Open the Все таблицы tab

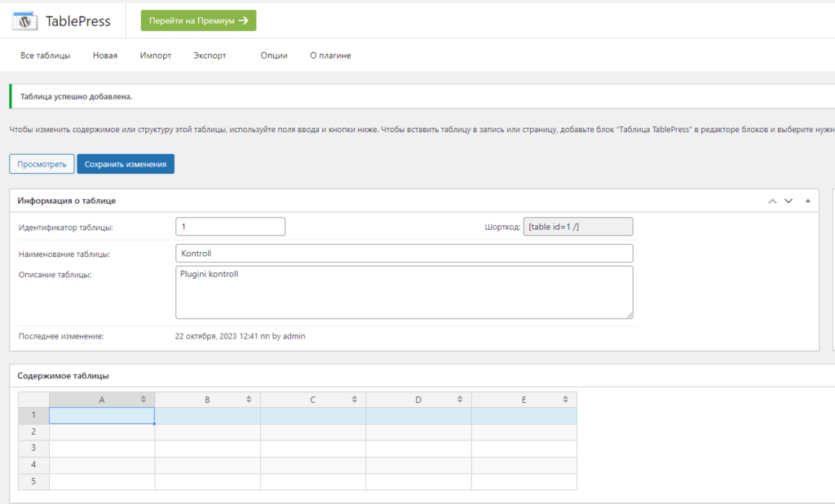coord(46,55)
